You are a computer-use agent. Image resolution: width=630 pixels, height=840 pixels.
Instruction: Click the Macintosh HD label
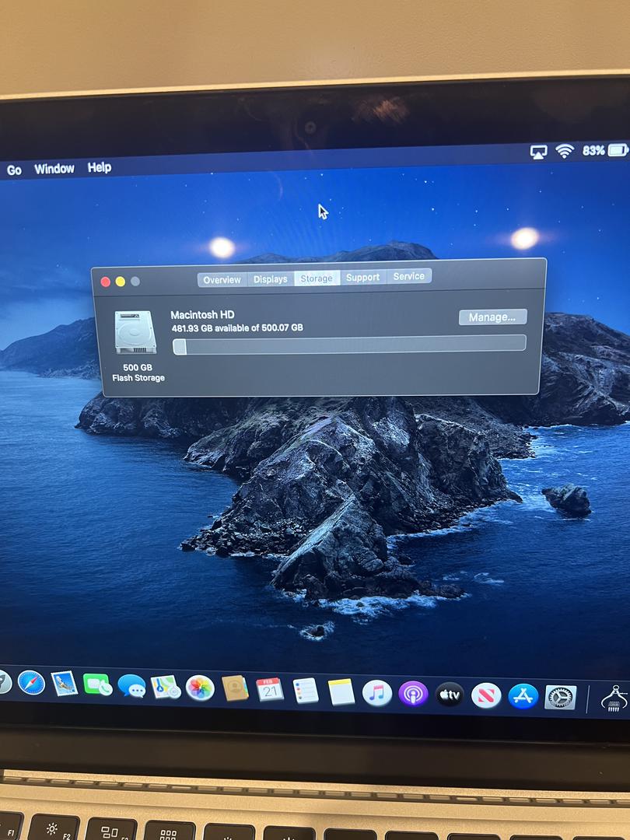202,315
